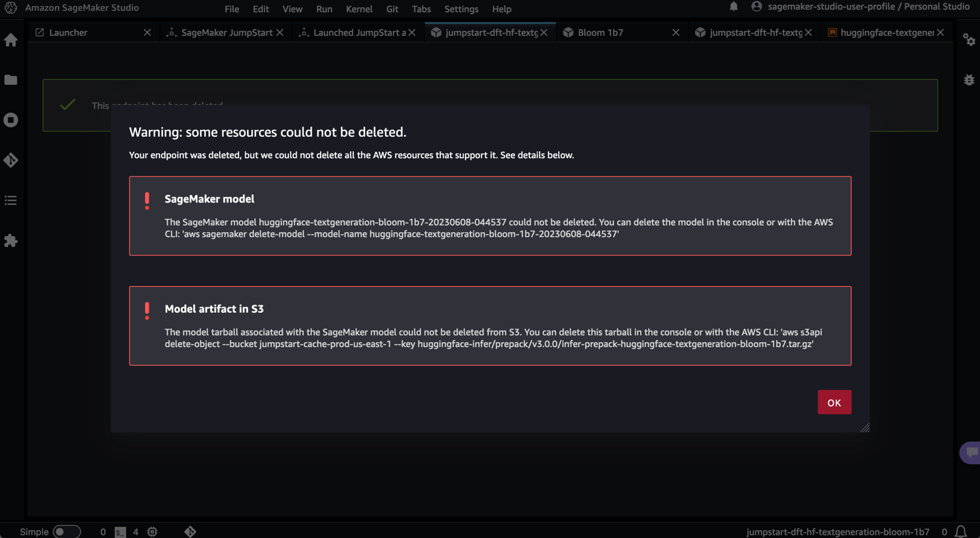This screenshot has width=980, height=538.
Task: Open the chat feedback bubble
Action: pyautogui.click(x=971, y=452)
